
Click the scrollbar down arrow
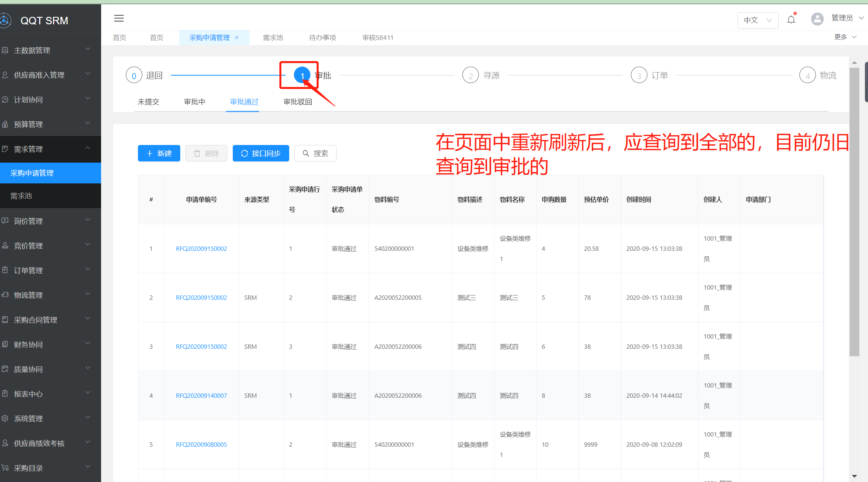pos(854,476)
